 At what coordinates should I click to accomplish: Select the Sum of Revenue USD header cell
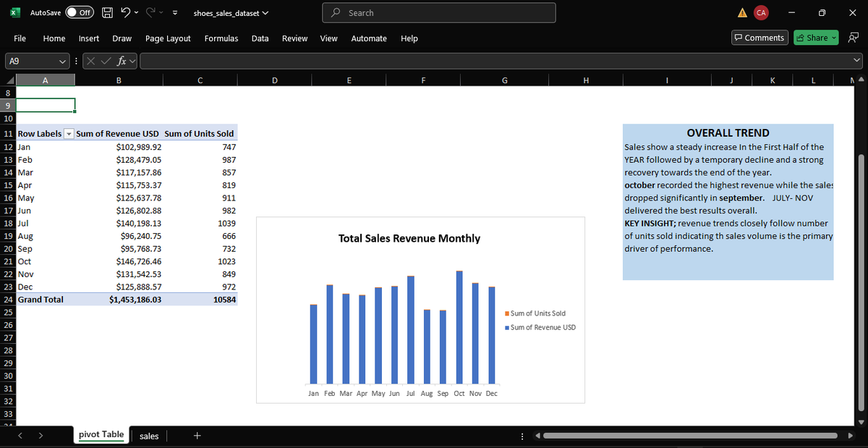point(118,134)
